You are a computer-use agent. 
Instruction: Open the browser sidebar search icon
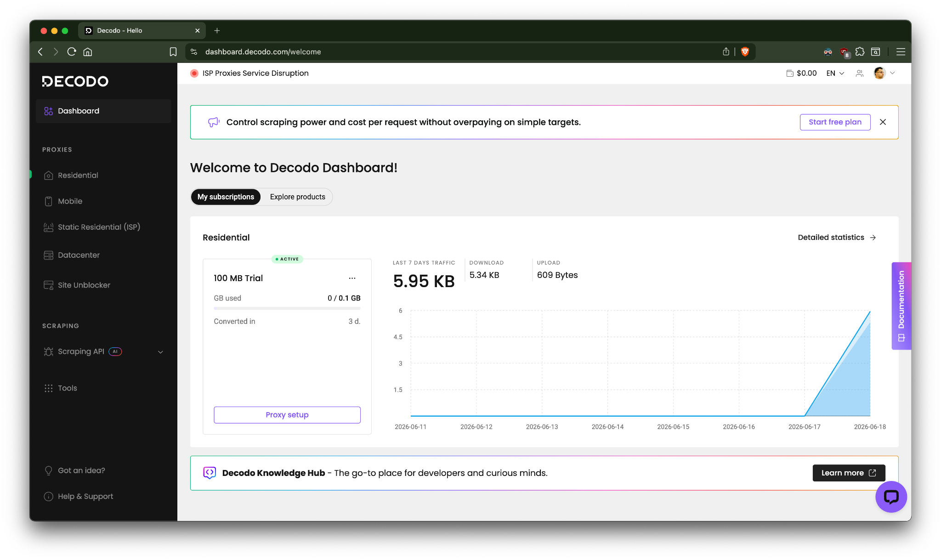click(876, 52)
